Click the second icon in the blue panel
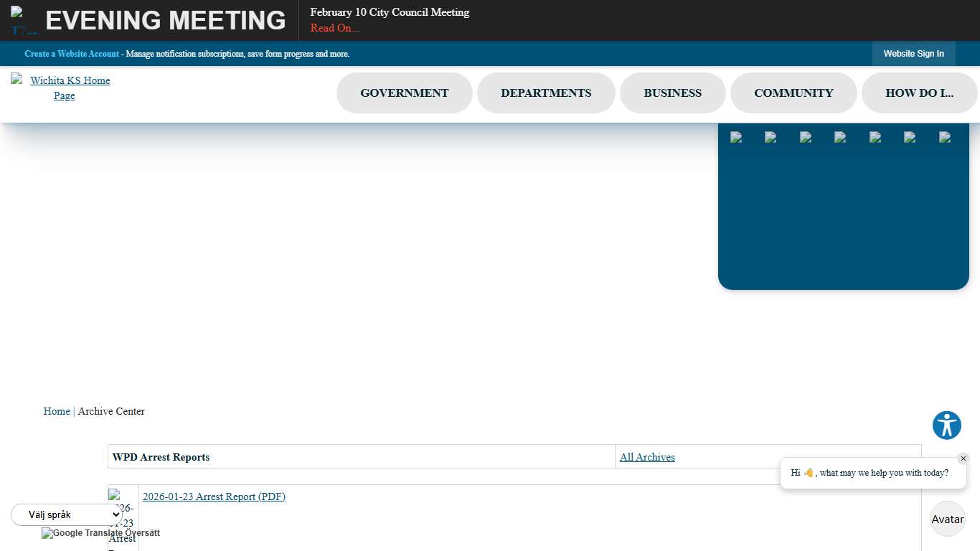The width and height of the screenshot is (980, 551). pos(771,138)
